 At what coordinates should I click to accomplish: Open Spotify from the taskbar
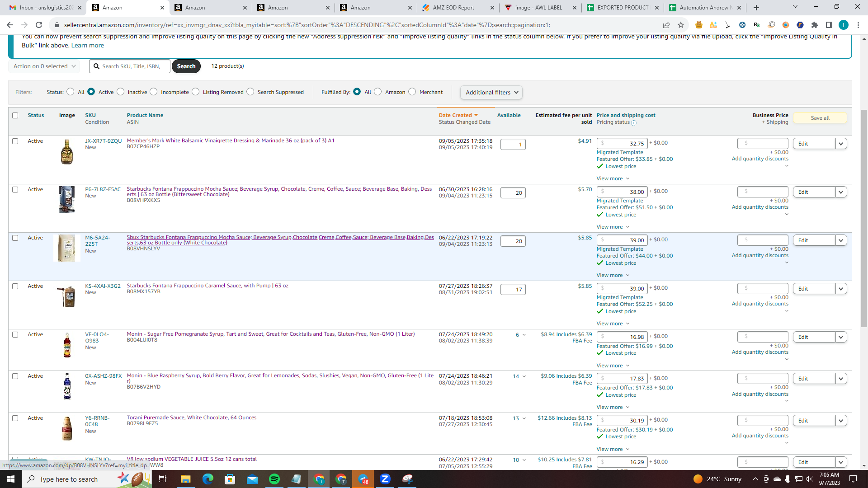click(274, 479)
